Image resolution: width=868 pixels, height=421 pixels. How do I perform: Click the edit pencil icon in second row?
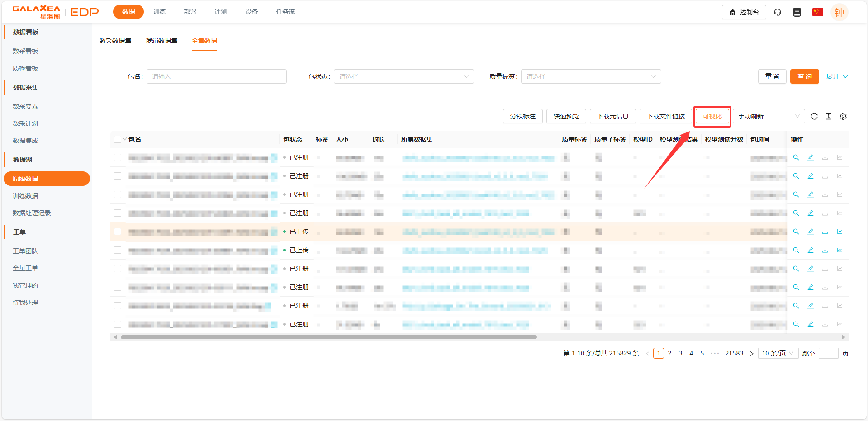[x=811, y=176]
